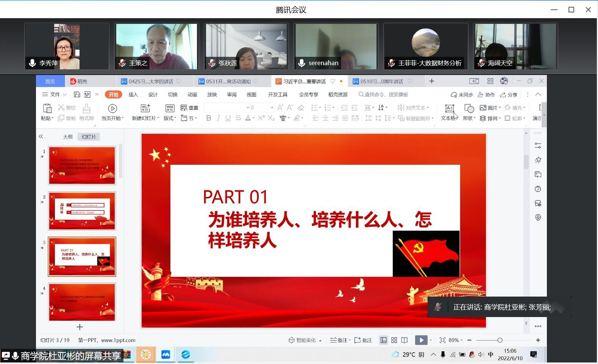Click the Format Painter (格式刷) icon
This screenshot has height=364, width=598.
86,109
